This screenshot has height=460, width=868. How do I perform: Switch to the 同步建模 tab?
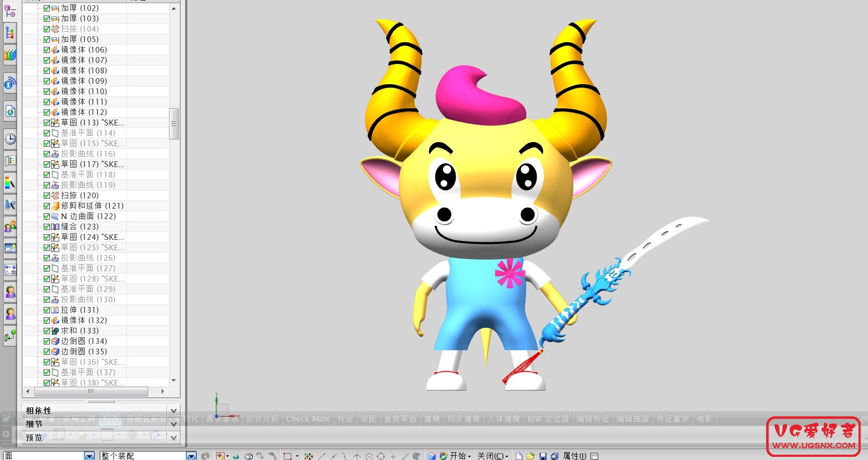(x=464, y=419)
